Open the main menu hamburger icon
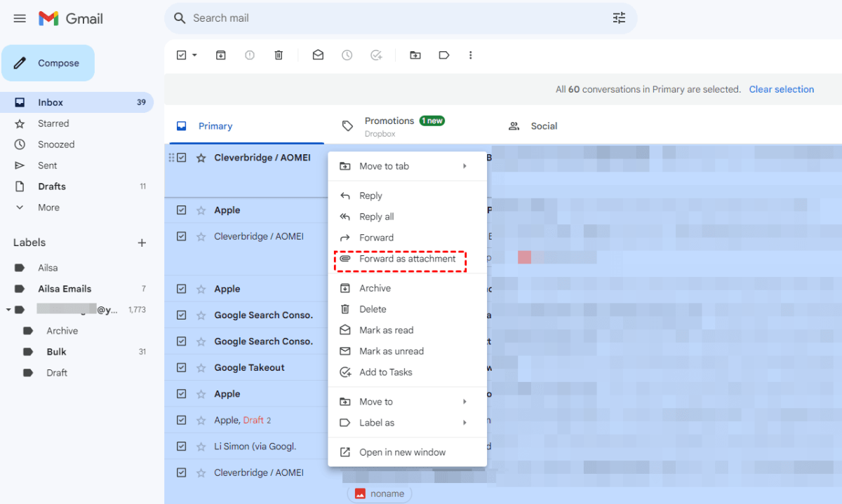842x504 pixels. [x=20, y=18]
